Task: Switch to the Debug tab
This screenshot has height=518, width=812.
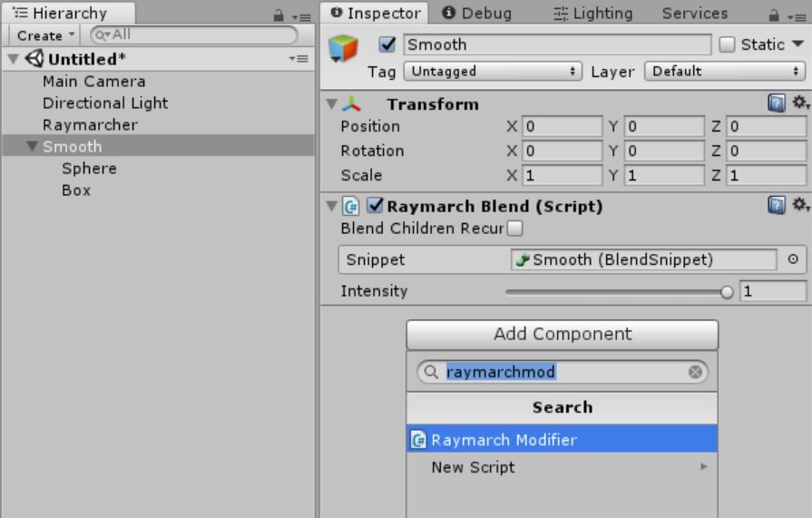Action: [x=477, y=14]
